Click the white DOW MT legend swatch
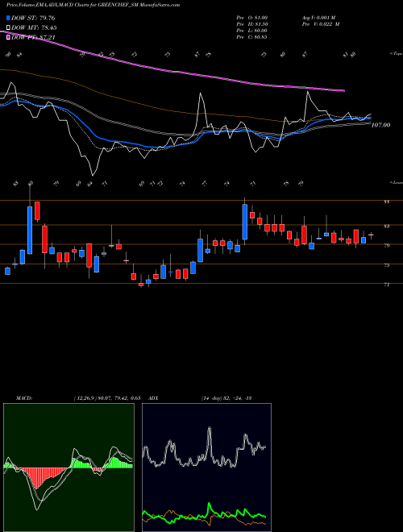Image resolution: width=403 pixels, height=532 pixels. point(8,28)
